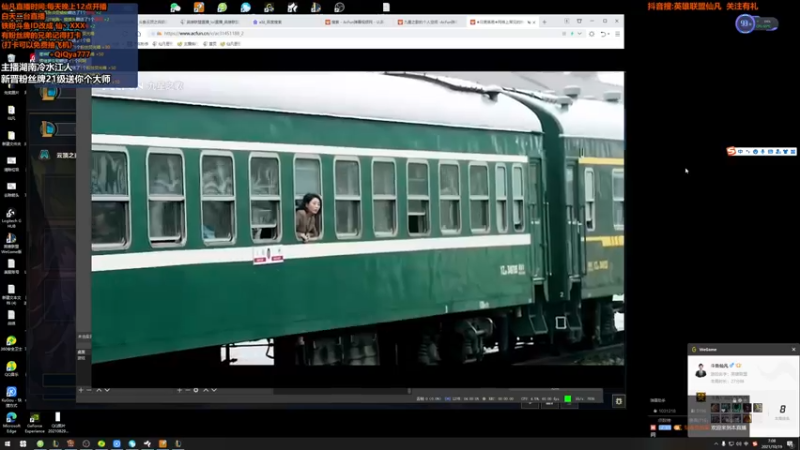This screenshot has width=800, height=450.
Task: Expand hidden system tray icons chevron
Action: [715, 444]
